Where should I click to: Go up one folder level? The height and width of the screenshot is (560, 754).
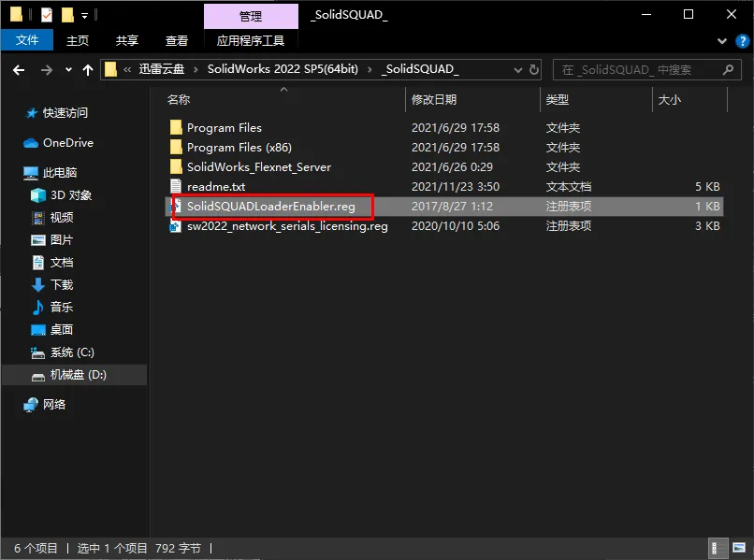[88, 70]
